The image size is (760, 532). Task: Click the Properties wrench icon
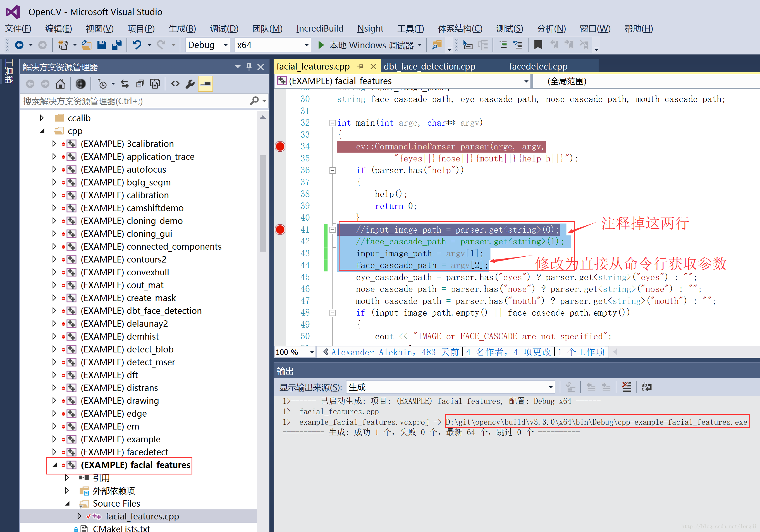point(190,84)
